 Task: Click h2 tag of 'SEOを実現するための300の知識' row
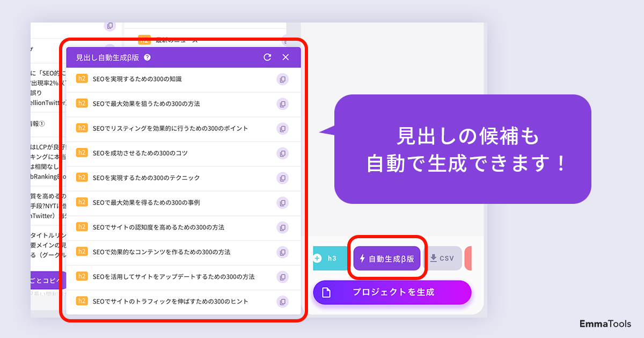(x=82, y=79)
